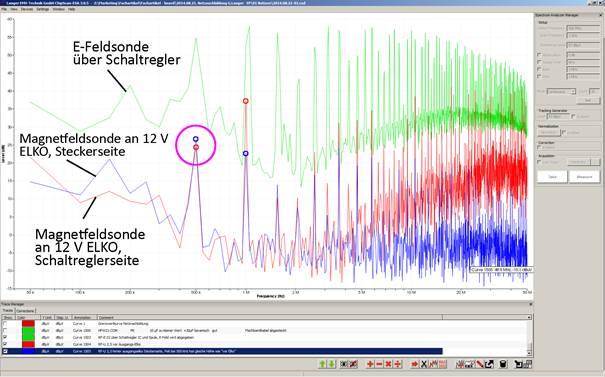Screen dimensions: 605x377
Task: Click the Measure button
Action: 584,177
